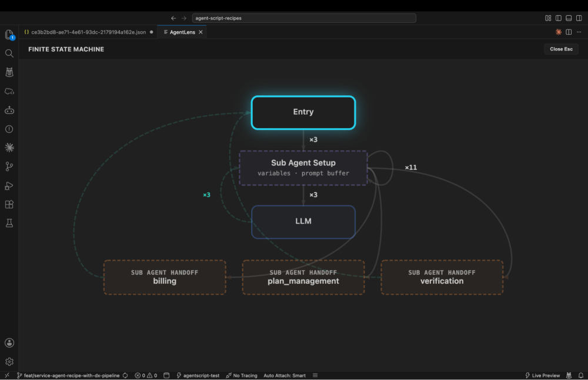
Task: Click the orange starburst editor action icon
Action: (559, 32)
